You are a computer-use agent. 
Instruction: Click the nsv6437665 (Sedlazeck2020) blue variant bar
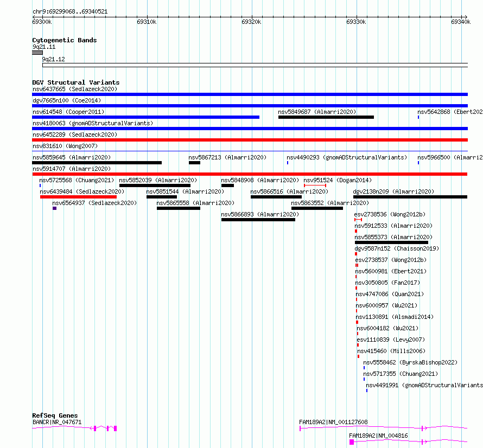tap(250, 94)
